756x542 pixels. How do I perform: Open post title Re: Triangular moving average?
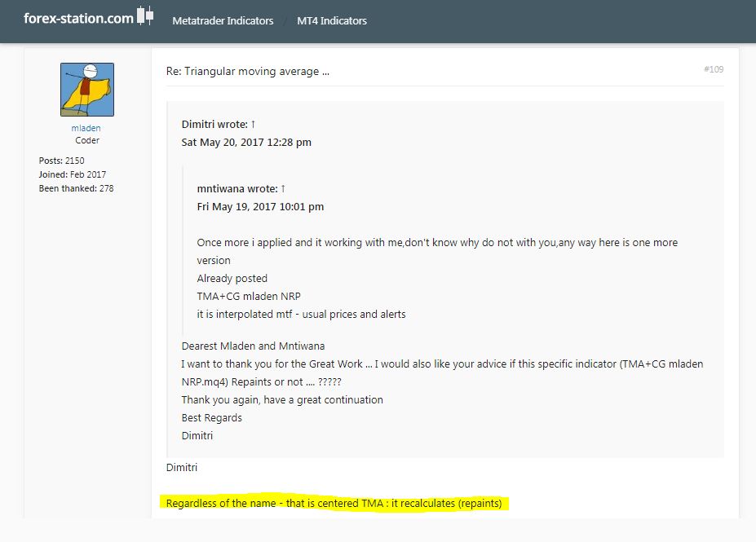click(248, 71)
